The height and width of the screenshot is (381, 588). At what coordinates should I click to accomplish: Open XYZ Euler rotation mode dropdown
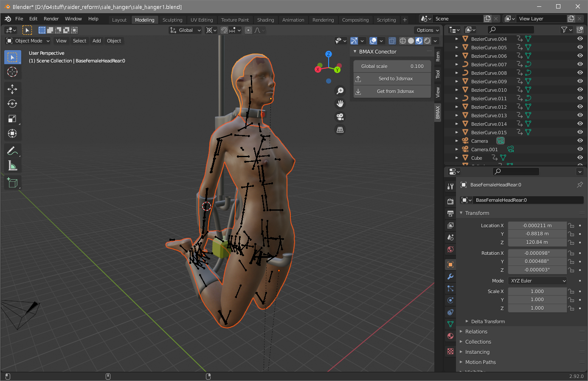click(537, 281)
